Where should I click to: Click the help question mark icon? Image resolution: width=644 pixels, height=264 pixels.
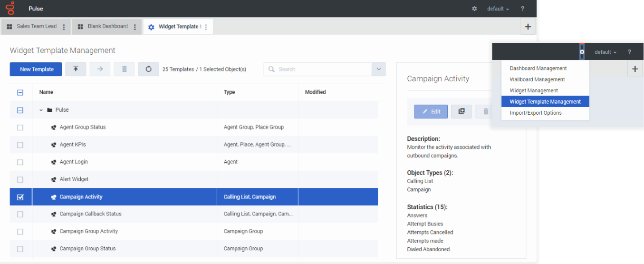pyautogui.click(x=522, y=9)
